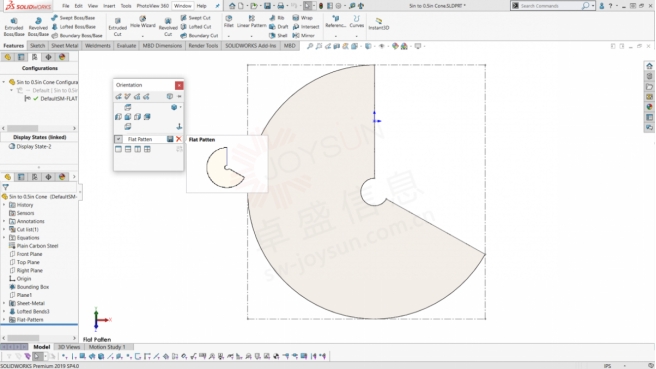The height and width of the screenshot is (369, 656).
Task: Switch to the Evaluate tab
Action: pyautogui.click(x=126, y=46)
